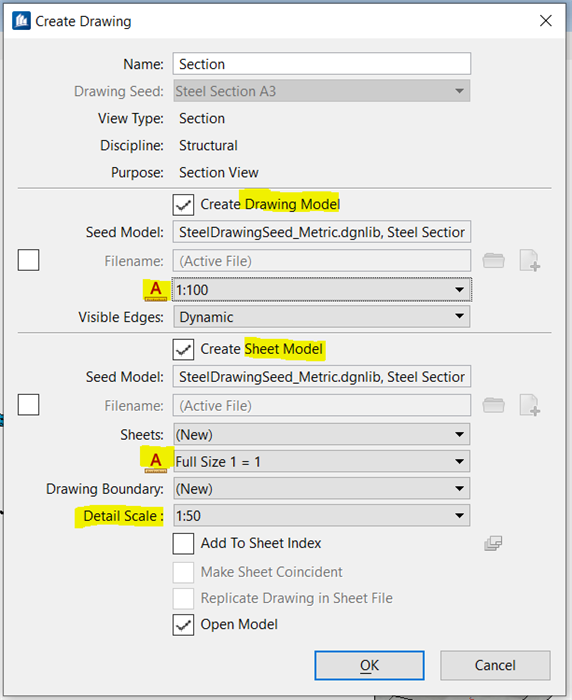This screenshot has width=572, height=700.
Task: Open the 1:100 annotation scale dropdown
Action: click(x=321, y=290)
